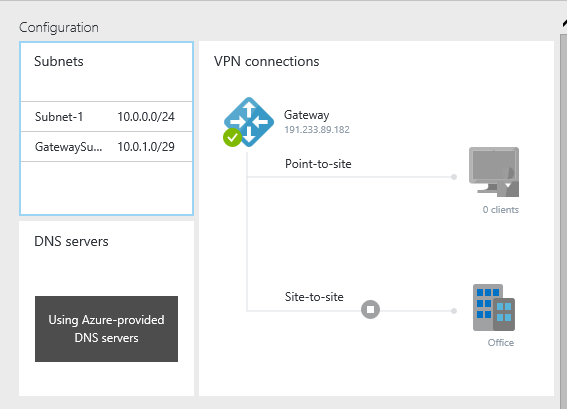Screen dimensions: 567x409
Task: Click the point-to-site endpoint dot
Action: click(x=454, y=177)
